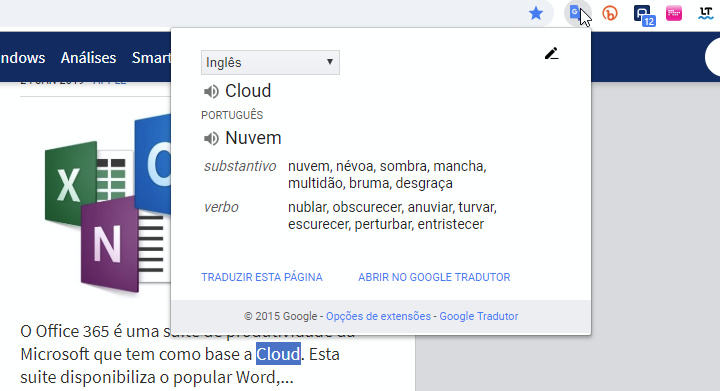Click Traduzir esta página link
The height and width of the screenshot is (391, 720).
click(x=262, y=277)
